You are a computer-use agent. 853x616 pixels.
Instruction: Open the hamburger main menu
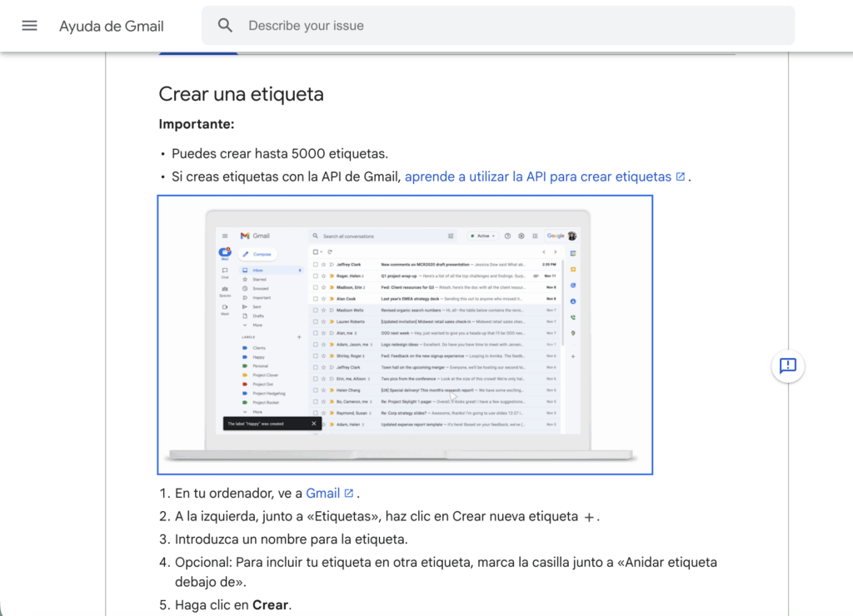tap(29, 26)
